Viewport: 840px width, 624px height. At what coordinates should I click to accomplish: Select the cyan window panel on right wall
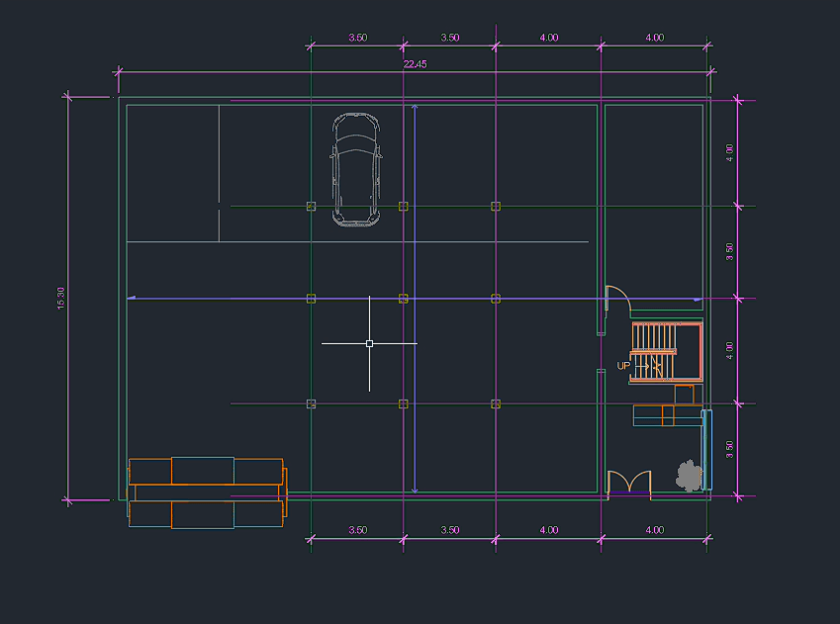coord(706,450)
